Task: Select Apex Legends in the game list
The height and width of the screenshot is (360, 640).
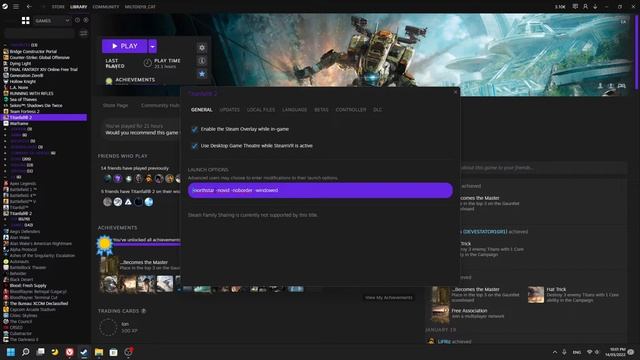Action: (23, 184)
